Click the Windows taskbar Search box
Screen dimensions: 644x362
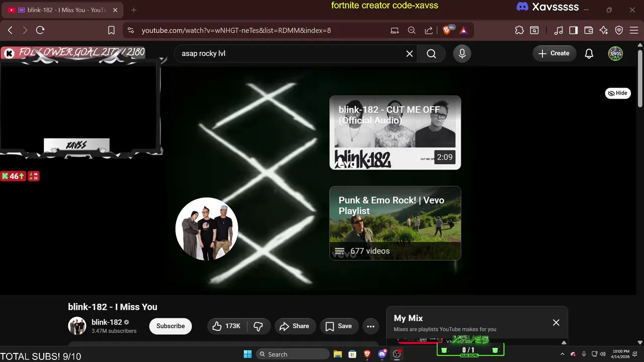point(292,354)
